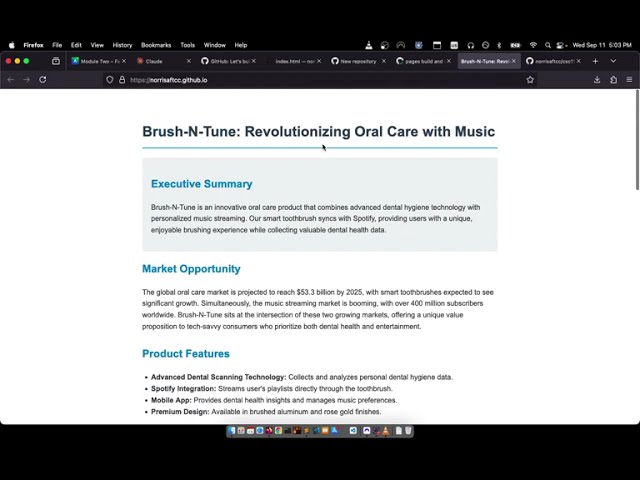
Task: Close the Module Two tab
Action: point(124,61)
